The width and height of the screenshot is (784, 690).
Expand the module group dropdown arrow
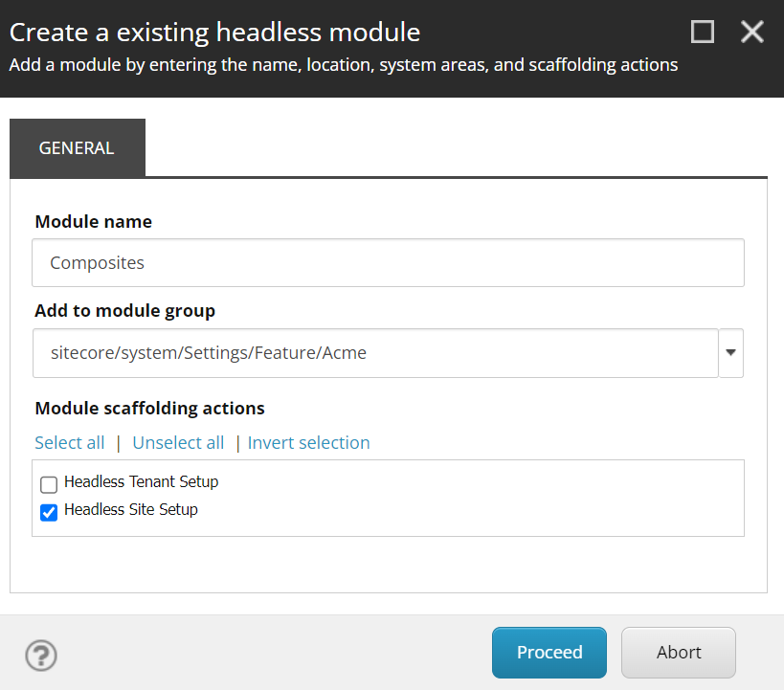coord(731,353)
